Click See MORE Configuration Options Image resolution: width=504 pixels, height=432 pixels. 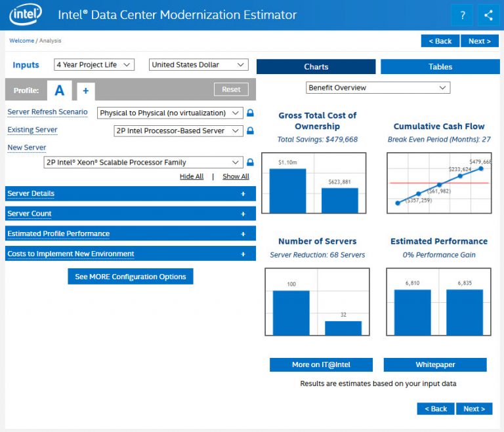[130, 277]
